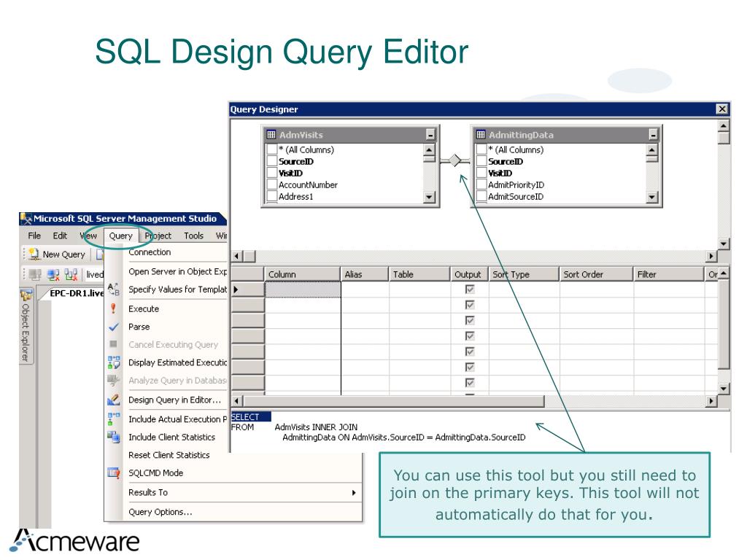Select Display Estimated Execution Plan
747x560 pixels.
177,363
